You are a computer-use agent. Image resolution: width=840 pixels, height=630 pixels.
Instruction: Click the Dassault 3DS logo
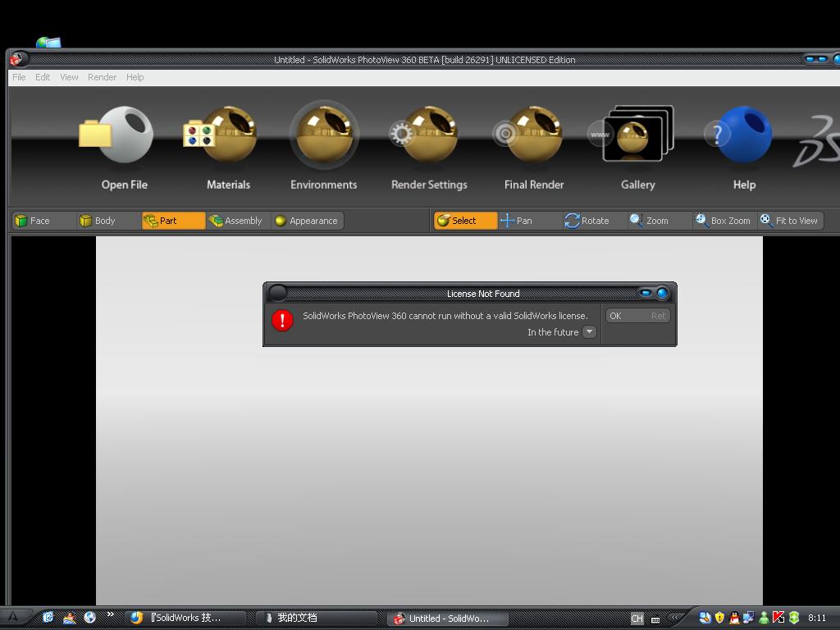(x=816, y=141)
